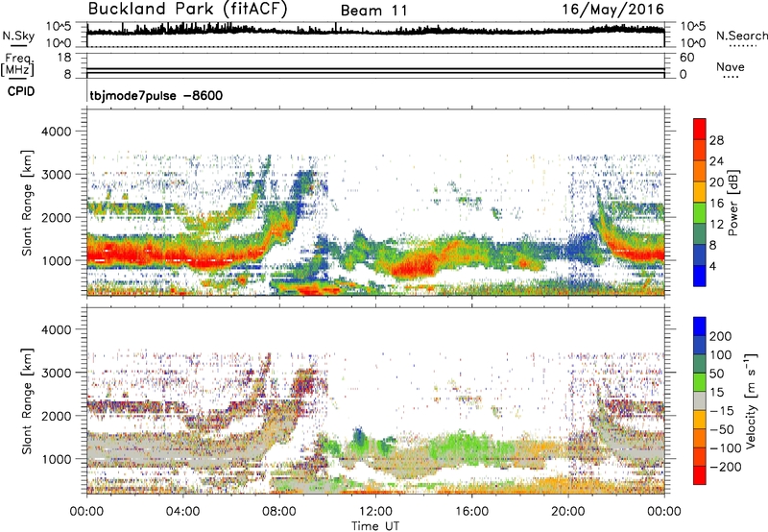Select the 'Time UT' axis title

(x=375, y=526)
